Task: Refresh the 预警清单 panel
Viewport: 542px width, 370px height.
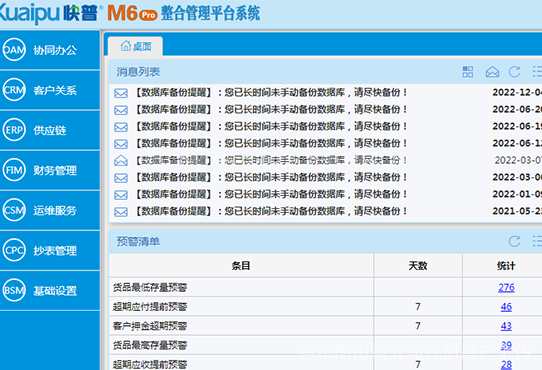Action: (x=514, y=241)
